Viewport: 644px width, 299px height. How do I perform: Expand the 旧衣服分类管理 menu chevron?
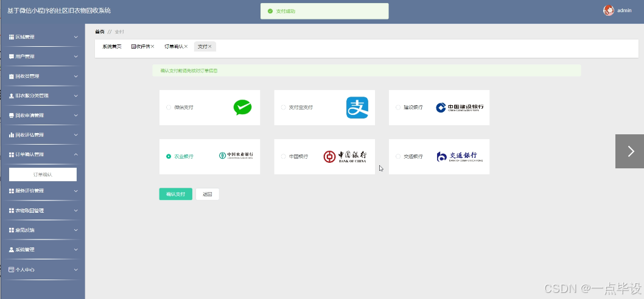[76, 96]
